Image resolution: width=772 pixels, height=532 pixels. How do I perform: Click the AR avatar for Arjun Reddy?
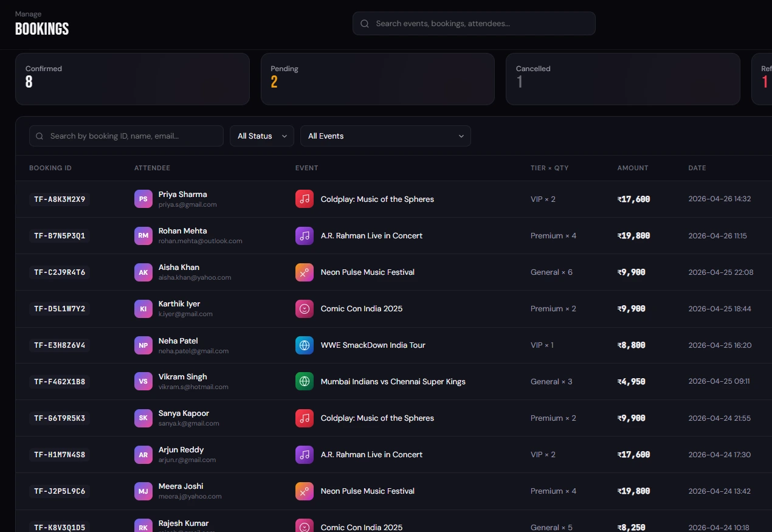click(x=143, y=454)
